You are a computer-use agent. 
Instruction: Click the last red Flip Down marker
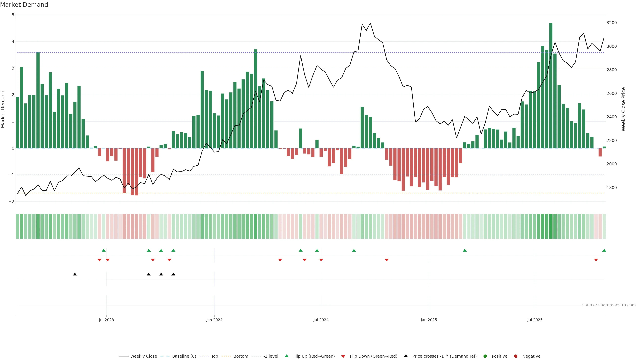pos(596,260)
